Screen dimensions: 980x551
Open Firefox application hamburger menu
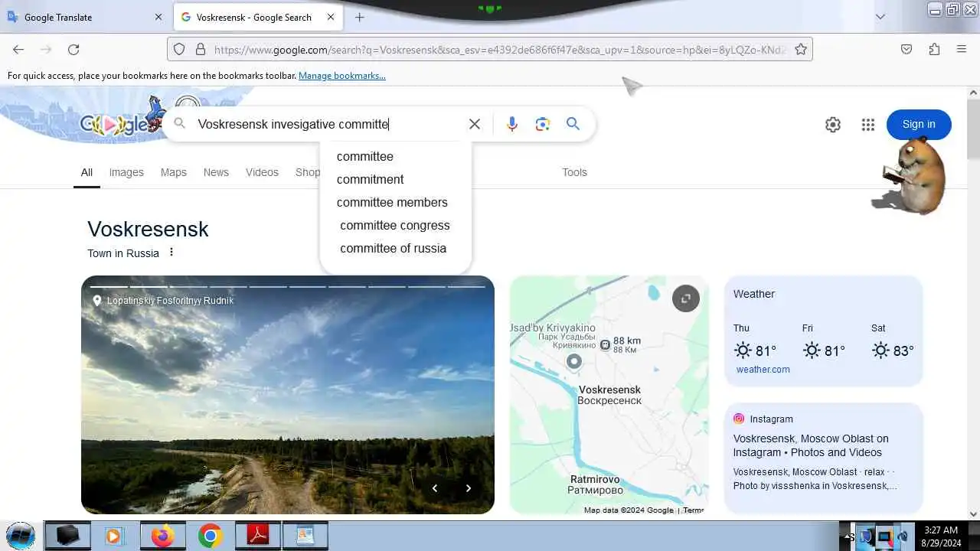[962, 49]
